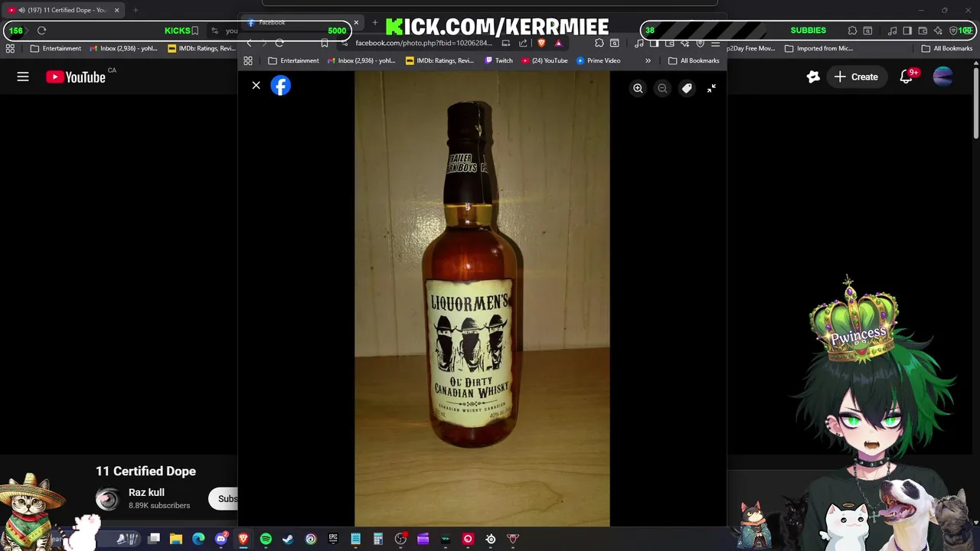
Task: Open YouTube hamburger guide menu
Action: pos(23,77)
